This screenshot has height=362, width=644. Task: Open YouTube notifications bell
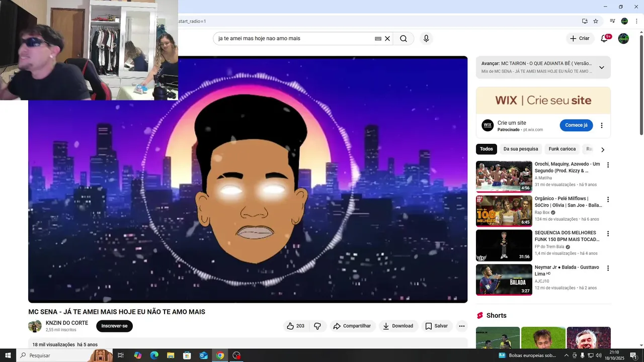[x=604, y=39]
